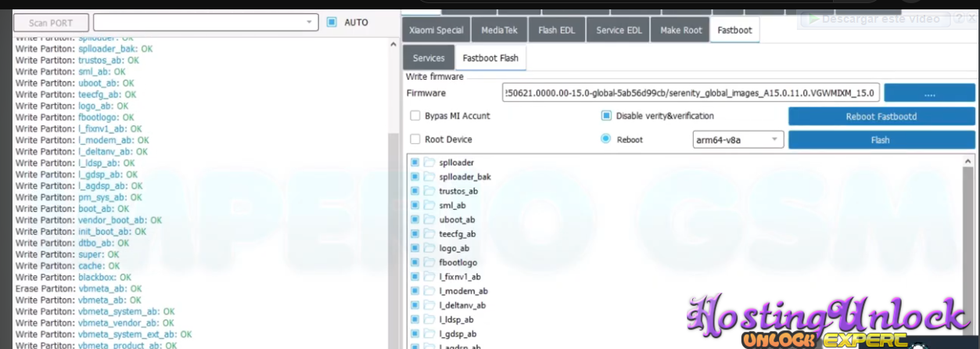Click the teecfg_ab folder icon
Image resolution: width=980 pixels, height=349 pixels.
point(429,234)
